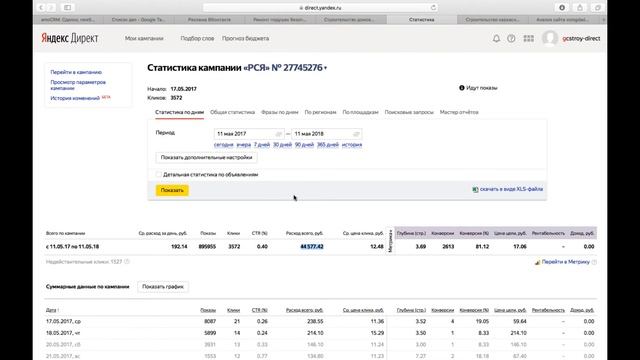Select вчера period link
640x360 pixels.
tap(244, 145)
